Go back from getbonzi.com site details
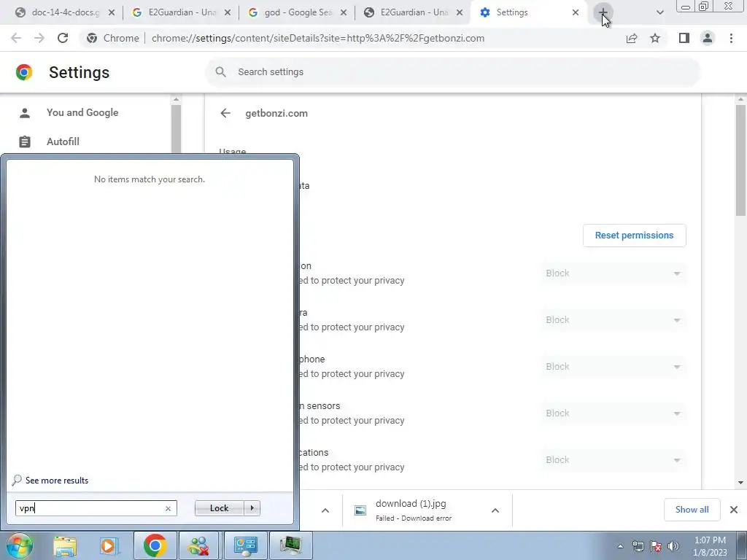This screenshot has width=747, height=560. pyautogui.click(x=225, y=113)
